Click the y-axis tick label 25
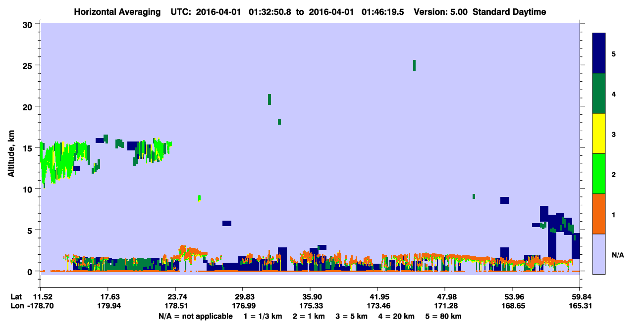This screenshot has height=330, width=644. (29, 65)
